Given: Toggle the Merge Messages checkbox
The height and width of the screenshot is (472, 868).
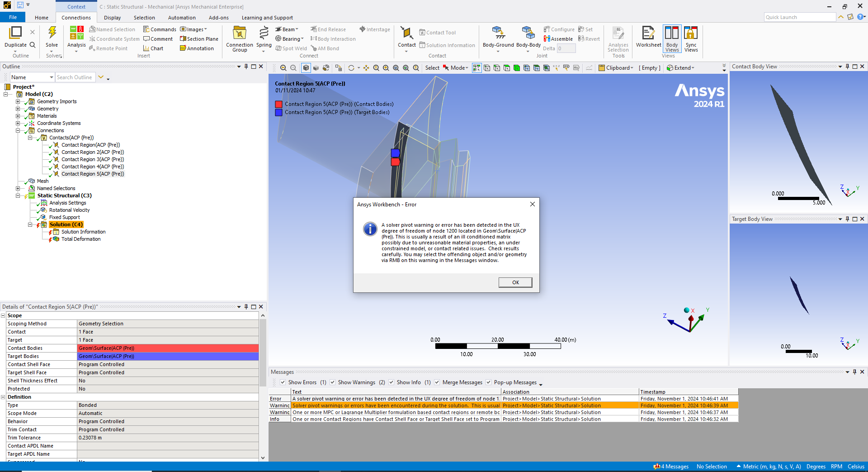Looking at the screenshot, I should tap(437, 382).
